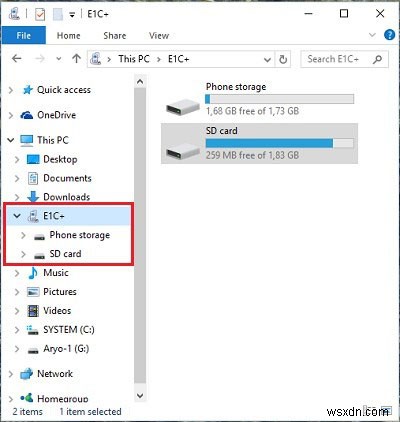Go up one folder level arrow
The height and width of the screenshot is (422, 400).
tap(76, 59)
